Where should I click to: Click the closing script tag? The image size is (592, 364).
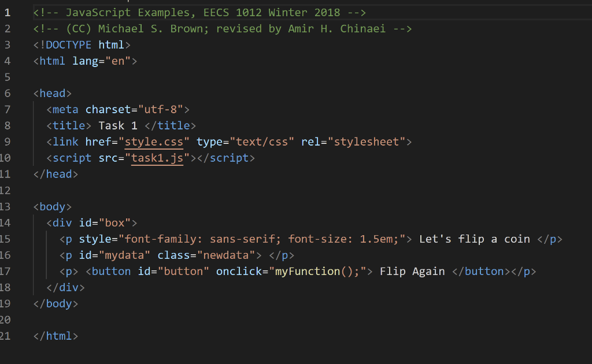point(226,158)
